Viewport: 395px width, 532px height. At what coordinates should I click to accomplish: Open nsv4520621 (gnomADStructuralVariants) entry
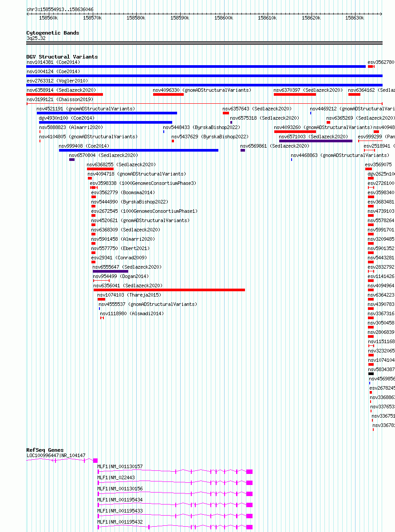click(x=141, y=220)
